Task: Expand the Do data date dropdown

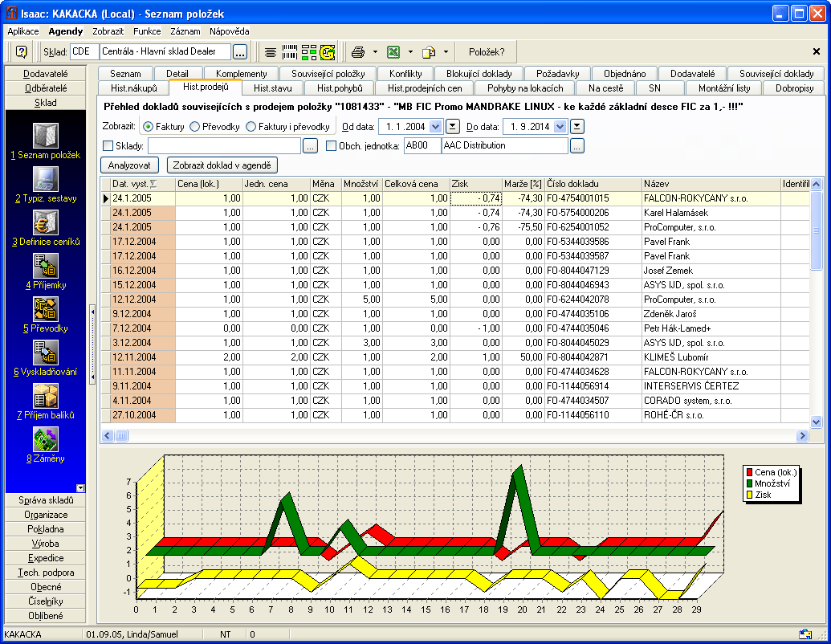Action: coord(560,127)
